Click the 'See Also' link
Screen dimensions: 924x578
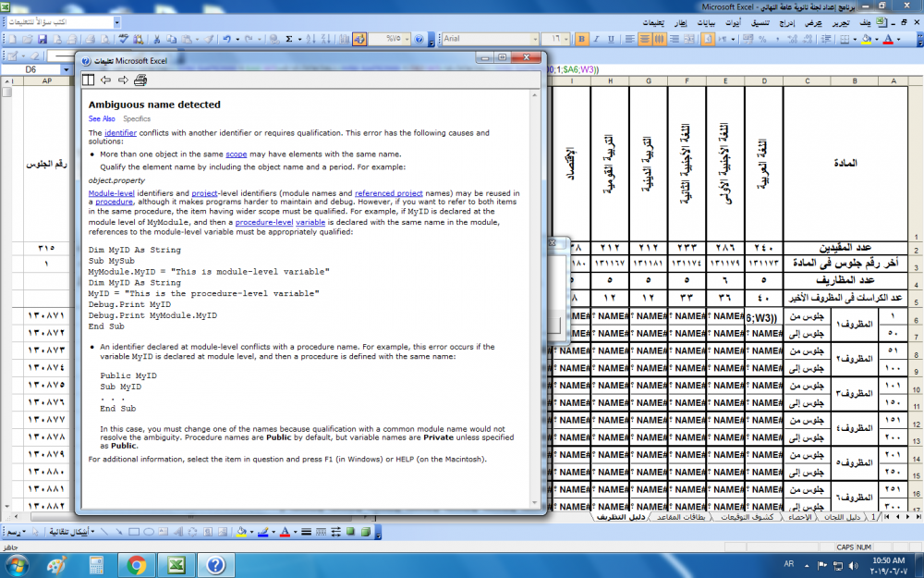(x=102, y=118)
